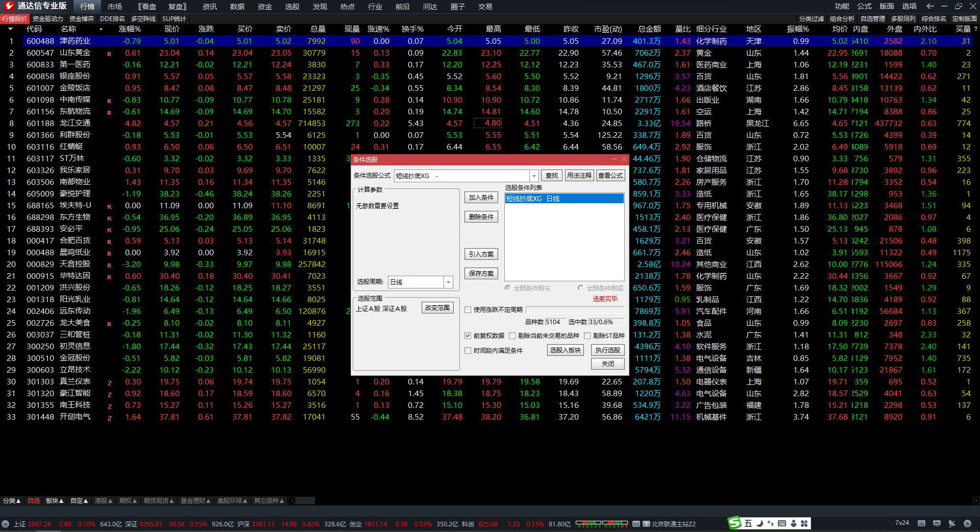The height and width of the screenshot is (532, 980).
Task: Expand the 选股周期 dropdown
Action: [448, 282]
